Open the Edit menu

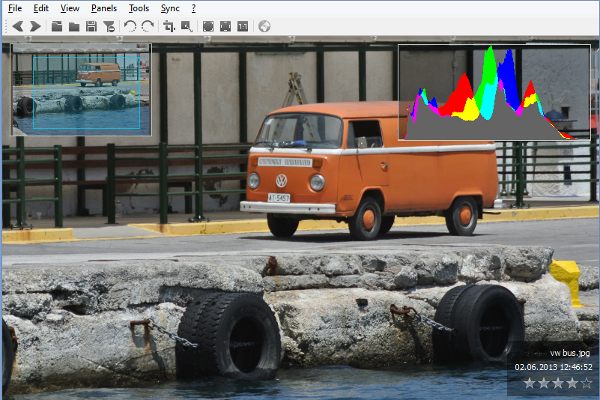(x=41, y=8)
